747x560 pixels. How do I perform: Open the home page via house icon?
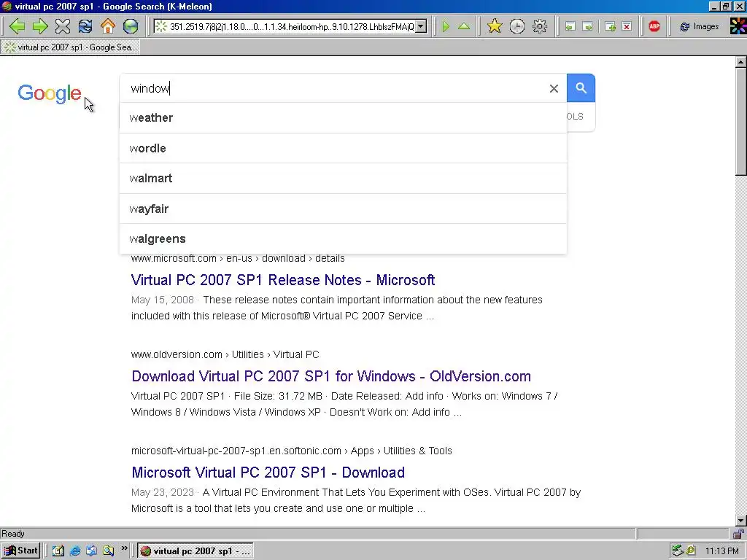click(108, 26)
